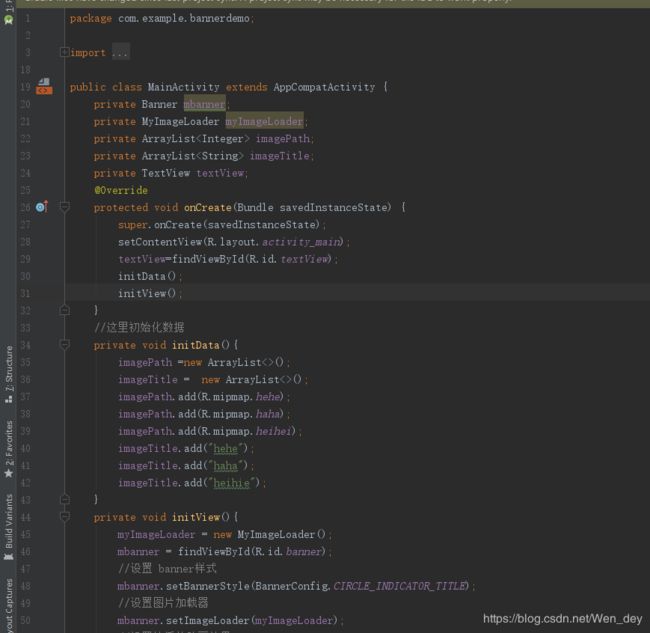Click AppCompatActivity in the class declaration
Screen dimensions: 650x633
(324, 87)
